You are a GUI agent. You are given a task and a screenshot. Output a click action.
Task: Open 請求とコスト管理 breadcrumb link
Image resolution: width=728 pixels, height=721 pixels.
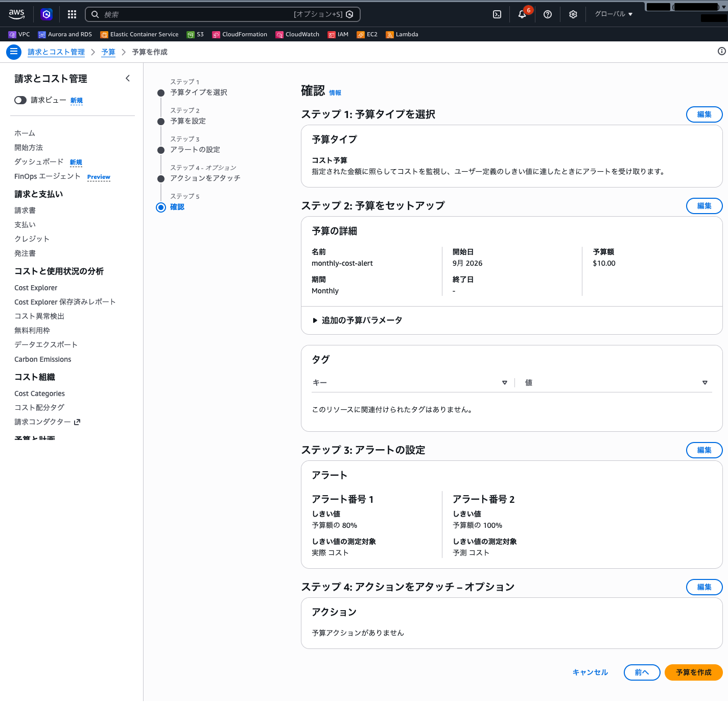click(56, 52)
